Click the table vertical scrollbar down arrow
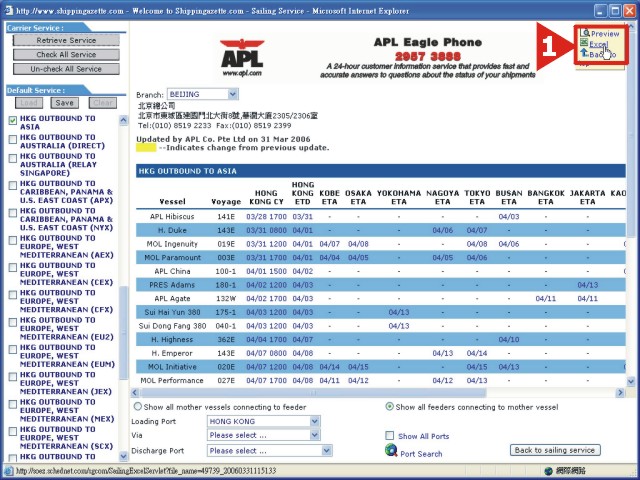The image size is (640, 480). pyautogui.click(x=631, y=382)
